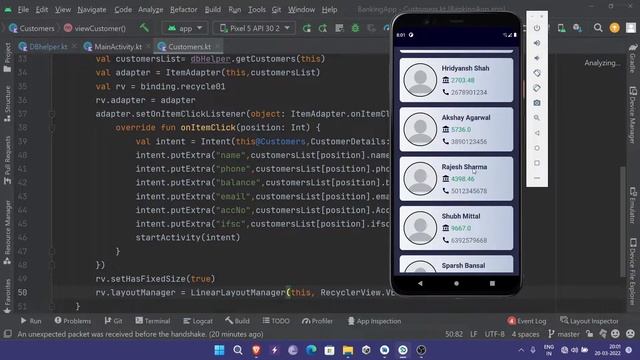
Task: Open the app run configuration dropdown
Action: [x=185, y=28]
